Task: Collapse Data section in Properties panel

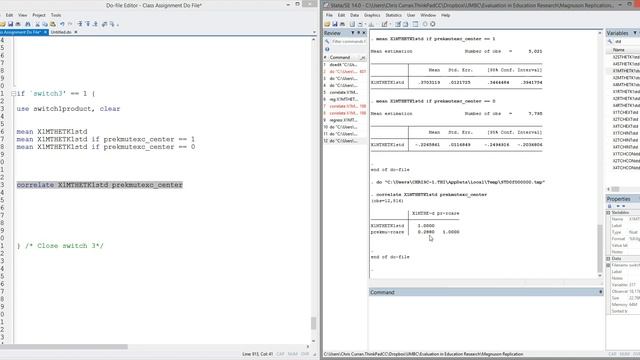Action: 608,259
